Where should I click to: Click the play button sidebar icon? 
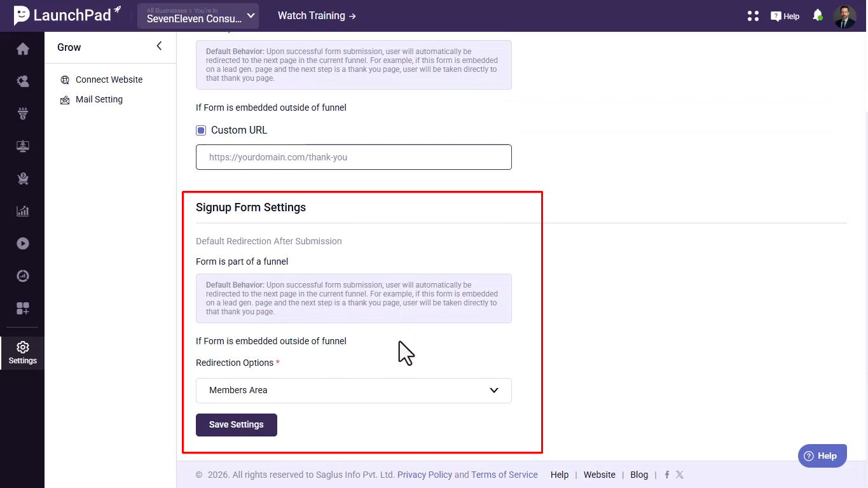click(23, 244)
